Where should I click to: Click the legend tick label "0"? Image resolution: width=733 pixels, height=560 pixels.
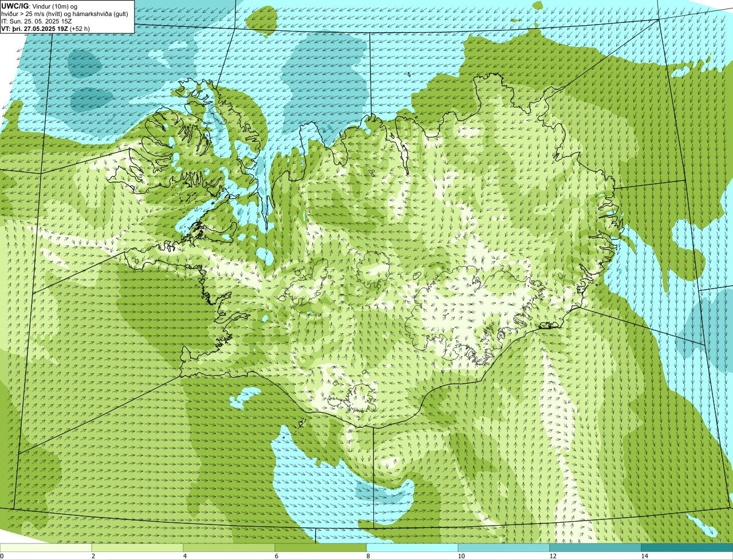[2, 556]
